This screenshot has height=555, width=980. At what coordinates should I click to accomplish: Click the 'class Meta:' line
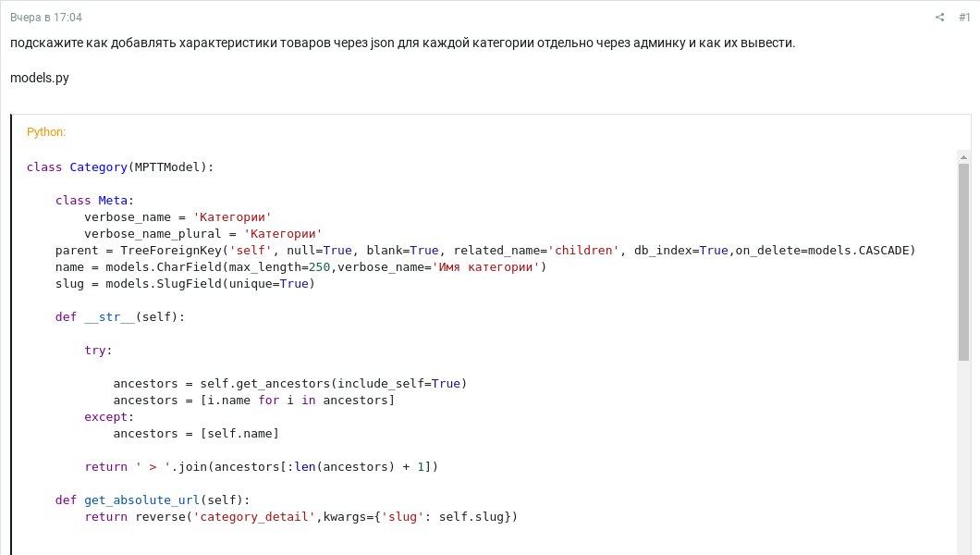click(94, 200)
